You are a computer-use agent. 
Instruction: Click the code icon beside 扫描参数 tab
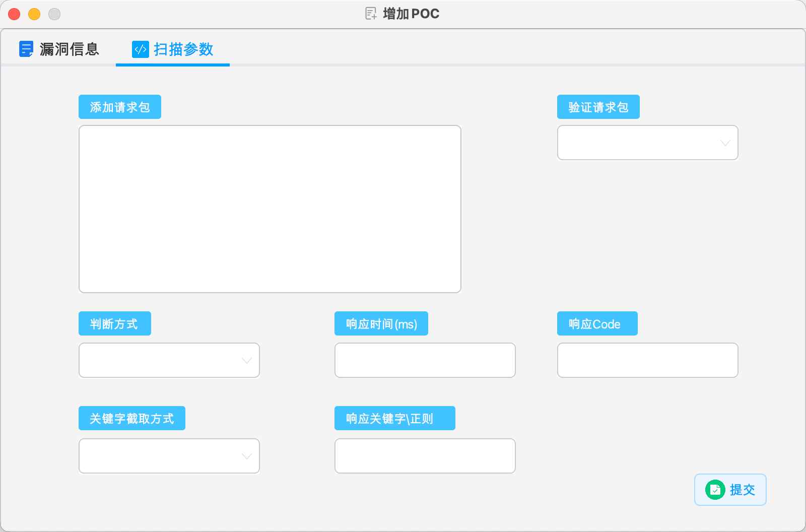click(140, 49)
